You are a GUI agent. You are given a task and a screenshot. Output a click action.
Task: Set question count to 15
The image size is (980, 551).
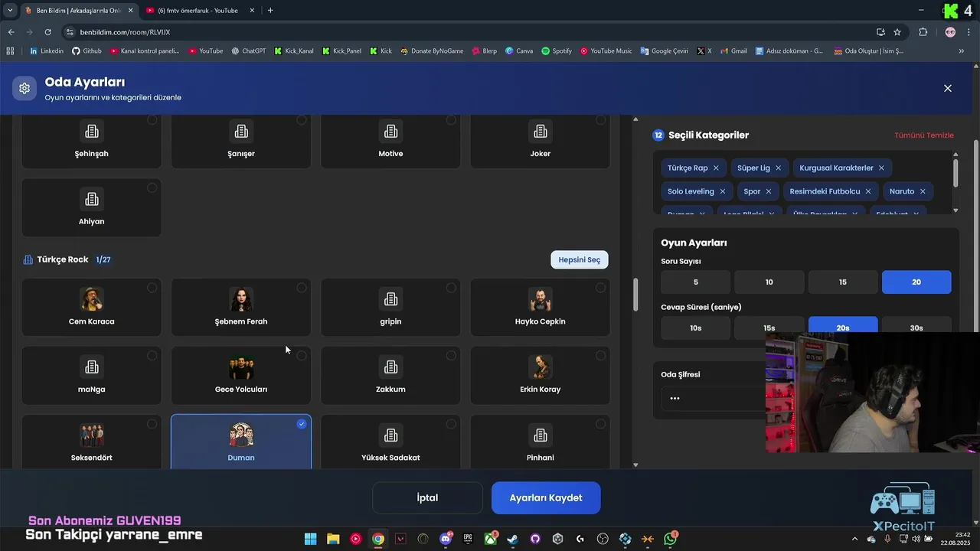[x=843, y=282]
